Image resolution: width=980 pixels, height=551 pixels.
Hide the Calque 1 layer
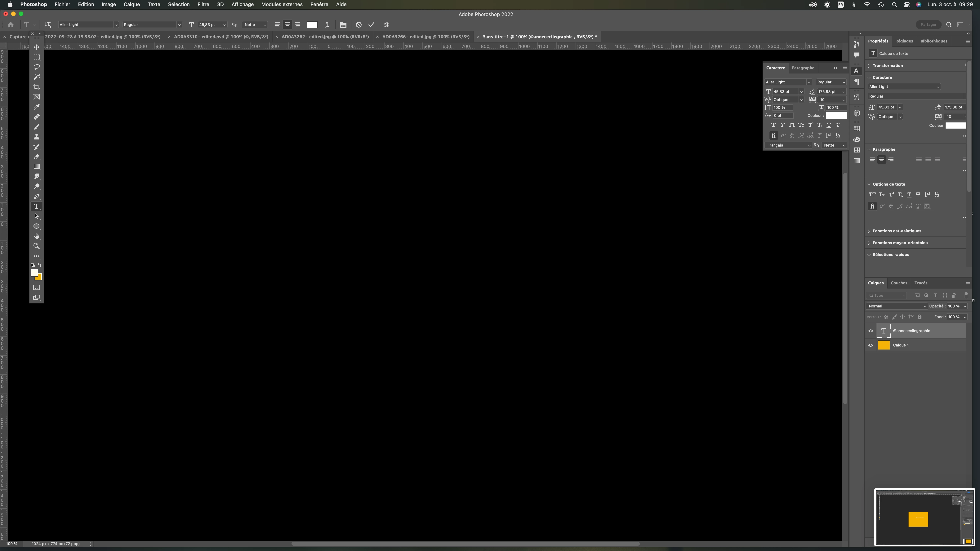click(x=871, y=345)
